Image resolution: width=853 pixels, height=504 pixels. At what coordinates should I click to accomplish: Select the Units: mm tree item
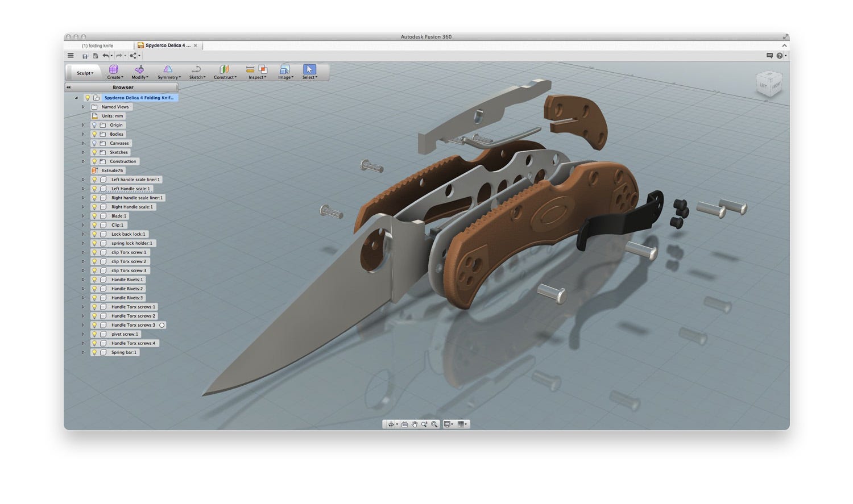tap(108, 116)
